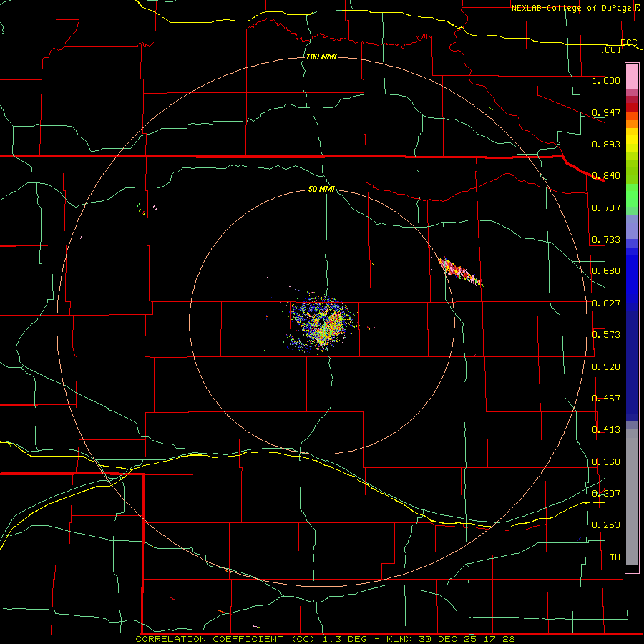Click the central radar echo cluster

pos(323,323)
